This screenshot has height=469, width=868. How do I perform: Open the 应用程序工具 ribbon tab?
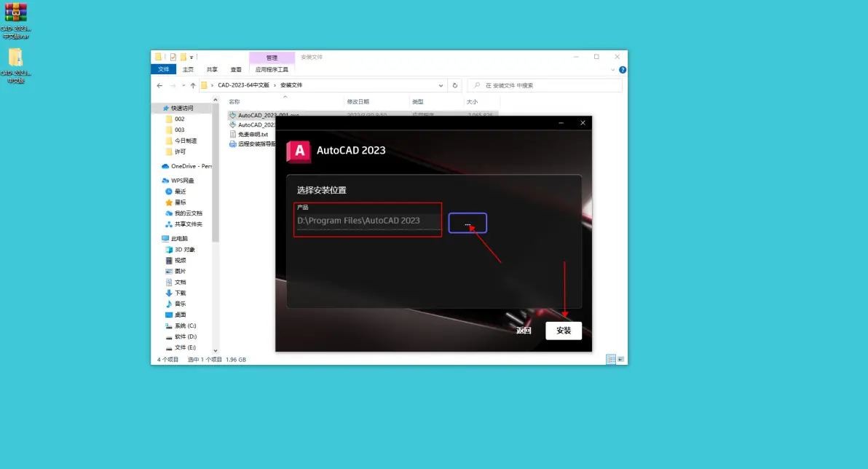[272, 70]
